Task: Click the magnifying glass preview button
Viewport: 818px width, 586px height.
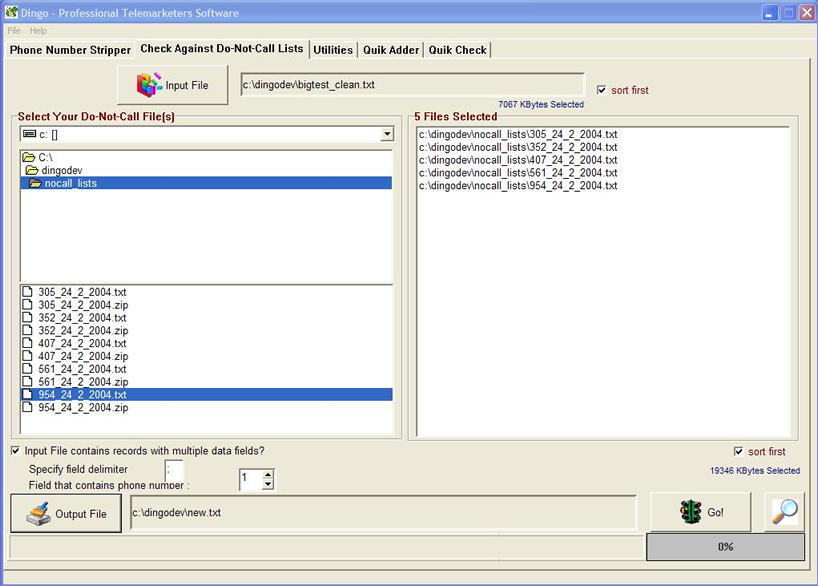Action: (x=785, y=512)
